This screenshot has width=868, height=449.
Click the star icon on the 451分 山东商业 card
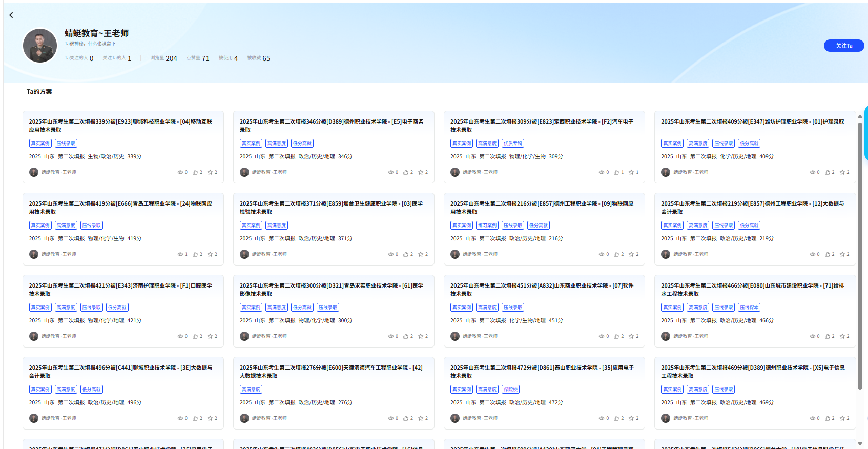coord(631,336)
